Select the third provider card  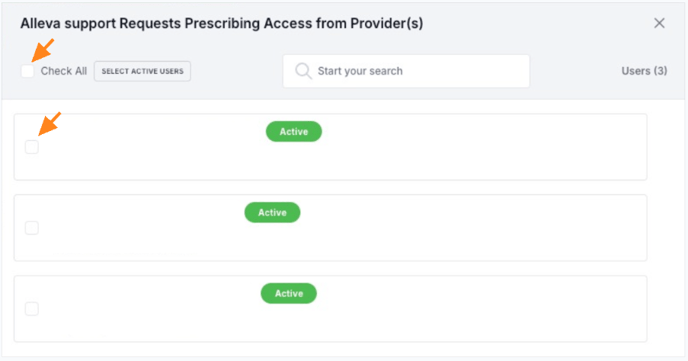tap(330, 309)
